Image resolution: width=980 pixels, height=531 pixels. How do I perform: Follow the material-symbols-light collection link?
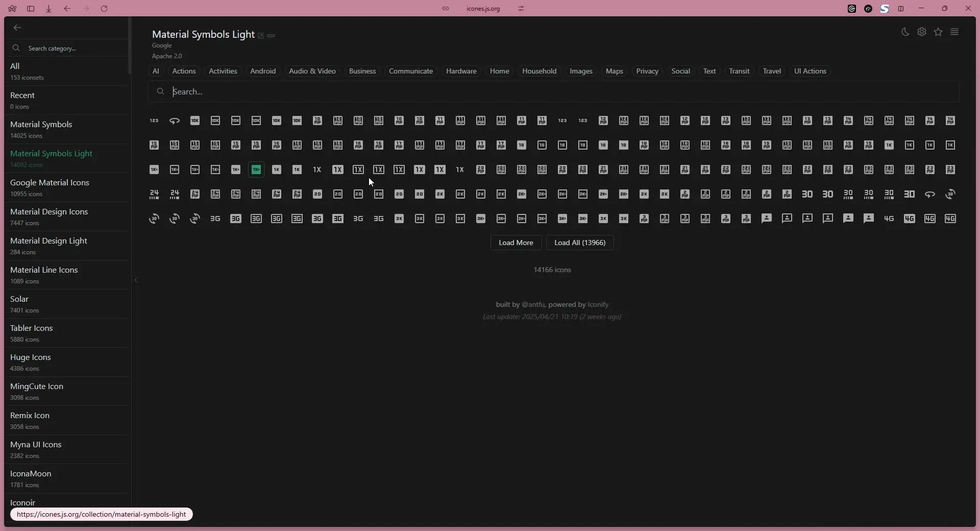[x=101, y=514]
